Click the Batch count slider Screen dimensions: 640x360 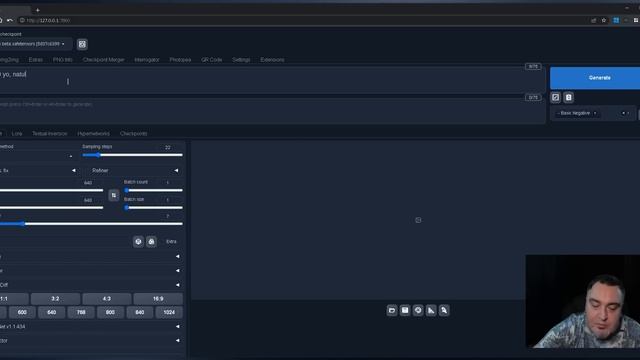click(x=153, y=190)
